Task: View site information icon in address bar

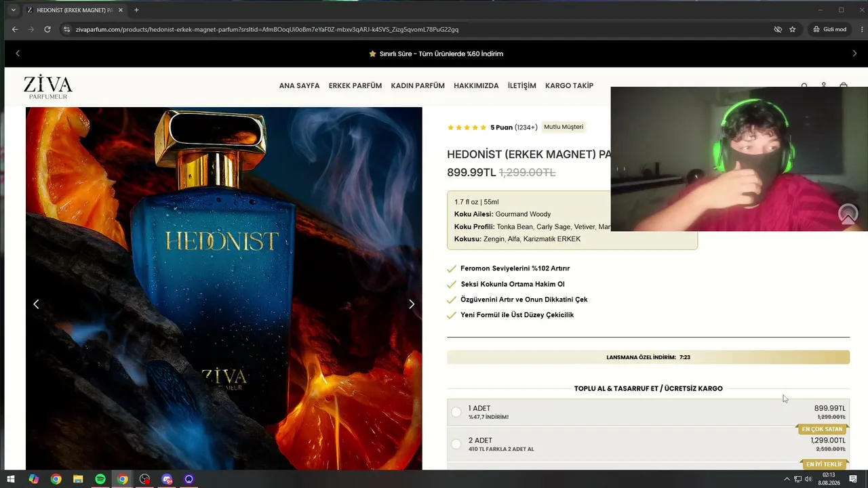Action: (x=66, y=29)
